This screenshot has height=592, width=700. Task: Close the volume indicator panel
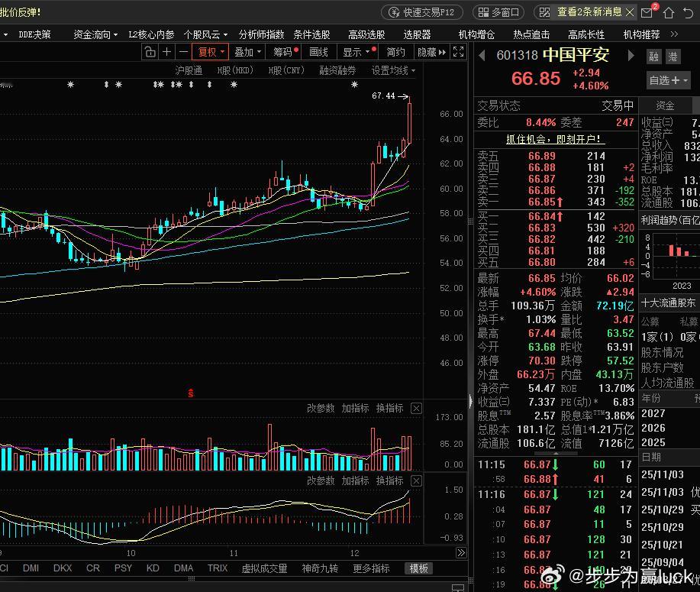(x=416, y=408)
